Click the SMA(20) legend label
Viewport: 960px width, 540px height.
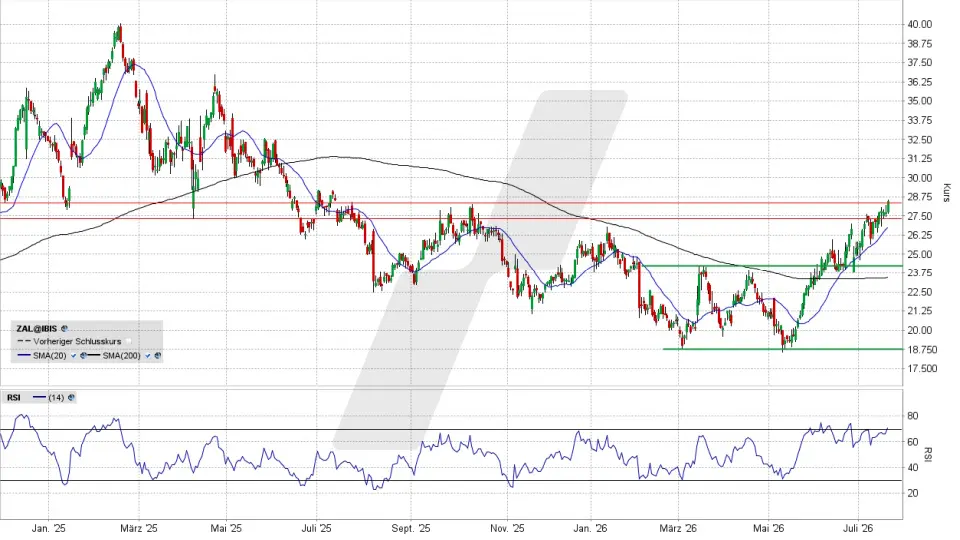(50, 356)
